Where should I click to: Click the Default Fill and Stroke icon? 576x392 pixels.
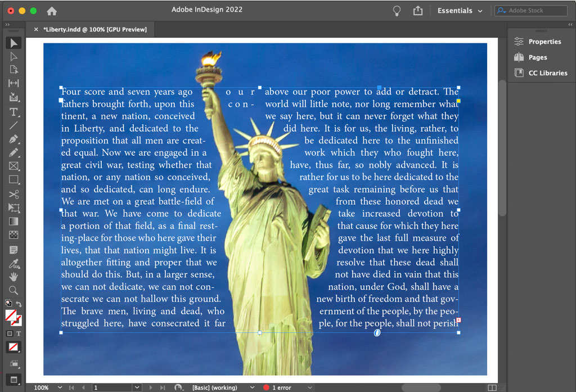8,303
